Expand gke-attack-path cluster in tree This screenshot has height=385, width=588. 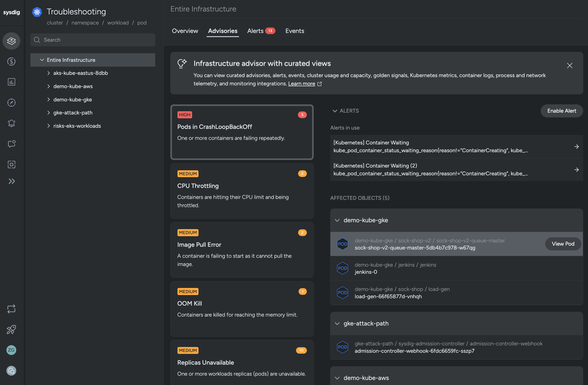[x=48, y=113]
